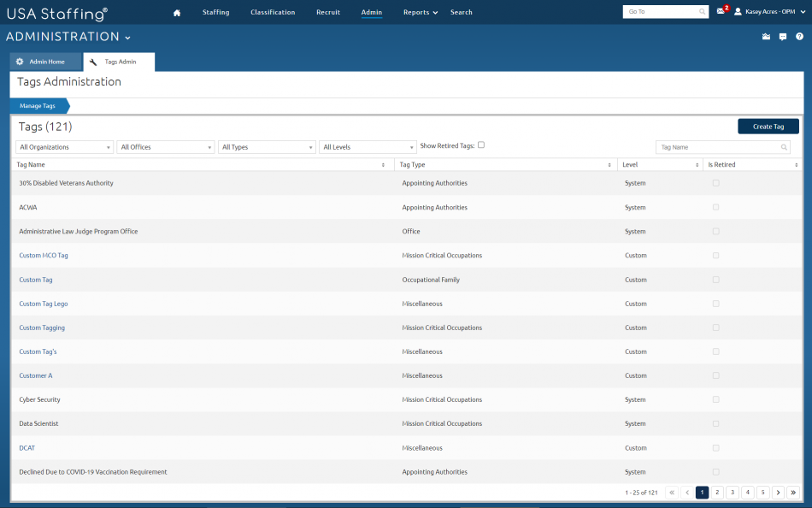This screenshot has height=508, width=812.
Task: Click Administrative Law Judge Program Office row text
Action: click(78, 232)
